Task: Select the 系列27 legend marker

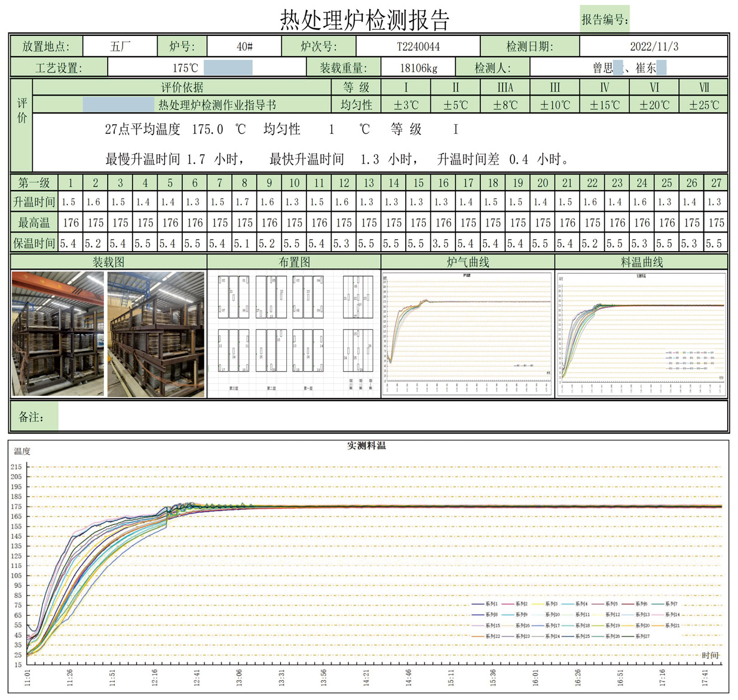Action: (628, 637)
